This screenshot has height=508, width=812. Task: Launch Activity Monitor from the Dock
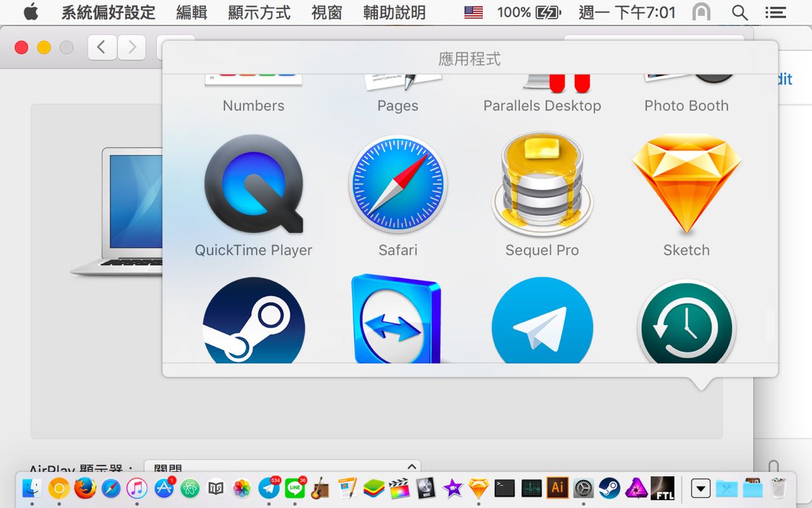[x=531, y=488]
